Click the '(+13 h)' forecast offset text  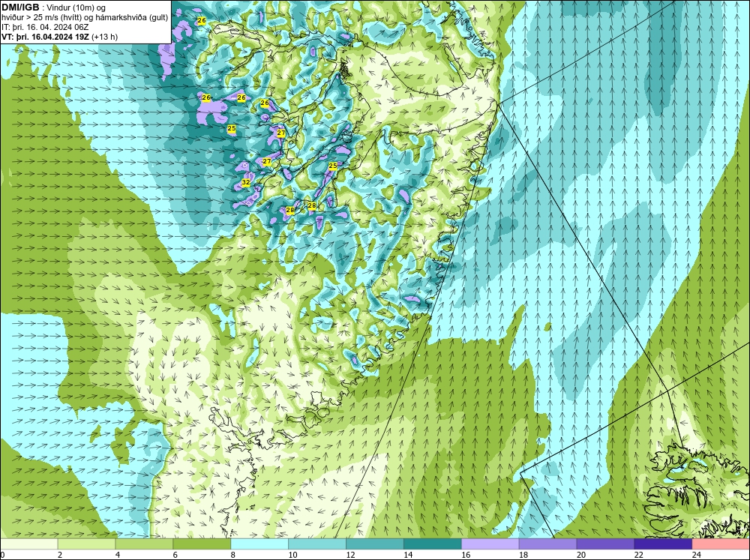point(104,37)
